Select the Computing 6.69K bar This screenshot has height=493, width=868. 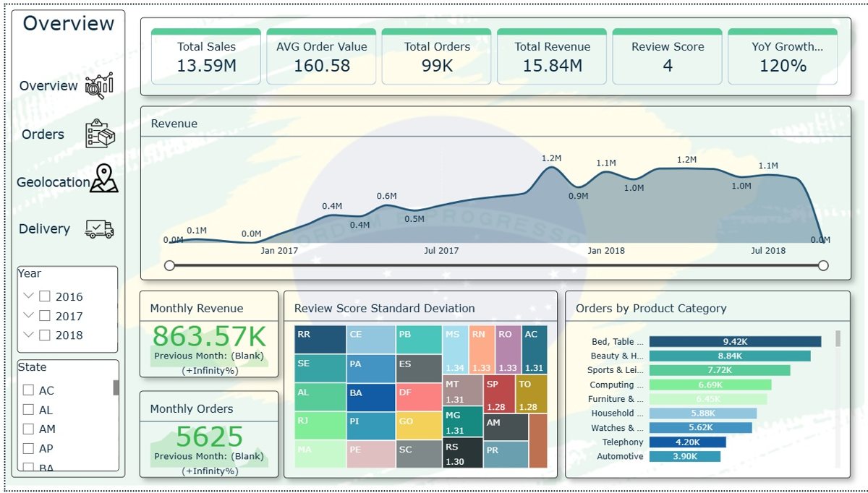point(710,385)
